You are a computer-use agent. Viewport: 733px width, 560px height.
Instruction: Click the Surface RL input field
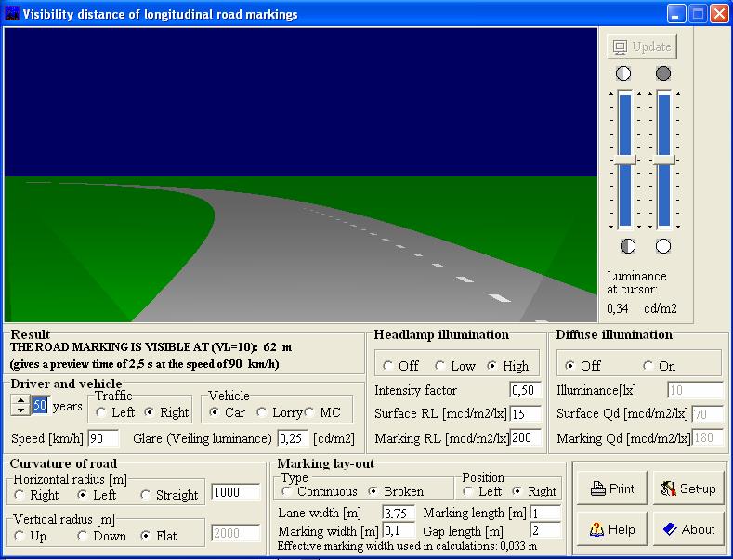point(526,413)
